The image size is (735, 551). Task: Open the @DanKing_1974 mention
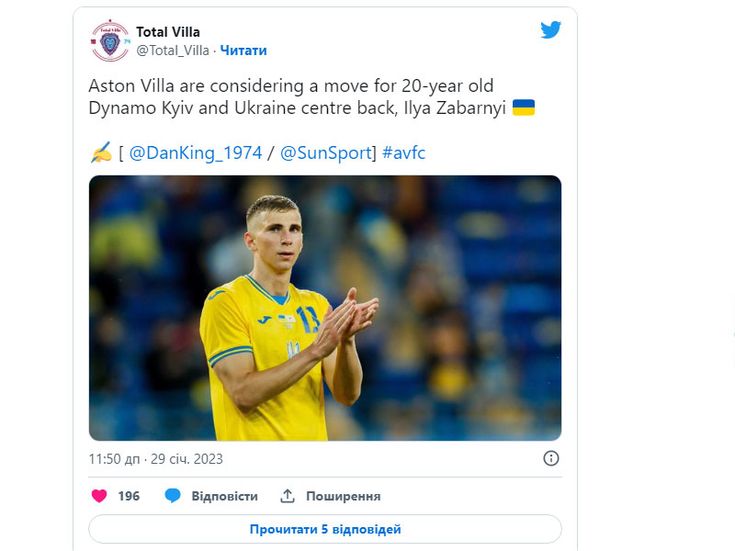coord(195,153)
